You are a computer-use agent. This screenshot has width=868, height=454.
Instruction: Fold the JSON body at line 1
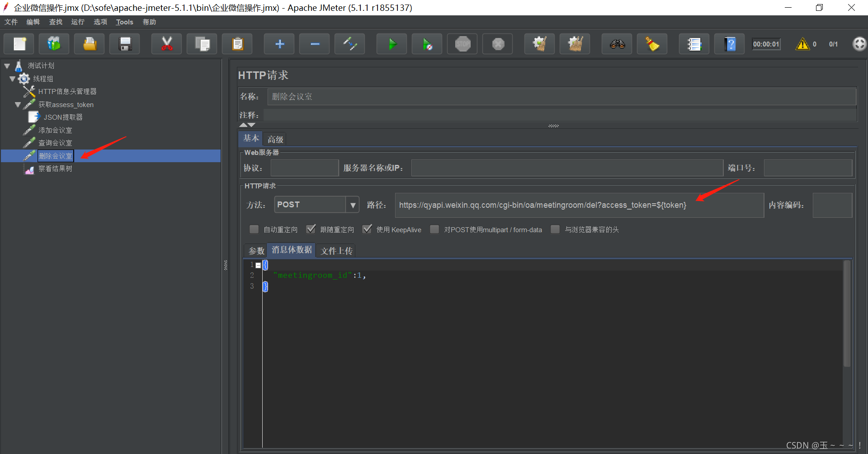tap(258, 265)
